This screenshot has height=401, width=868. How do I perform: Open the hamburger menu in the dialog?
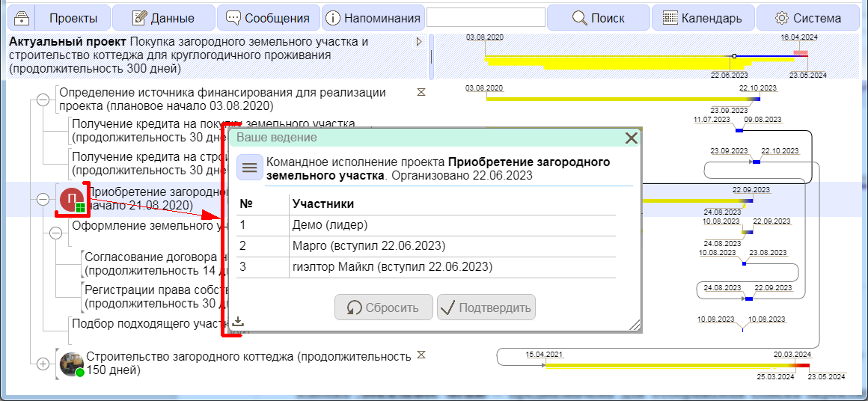point(249,168)
